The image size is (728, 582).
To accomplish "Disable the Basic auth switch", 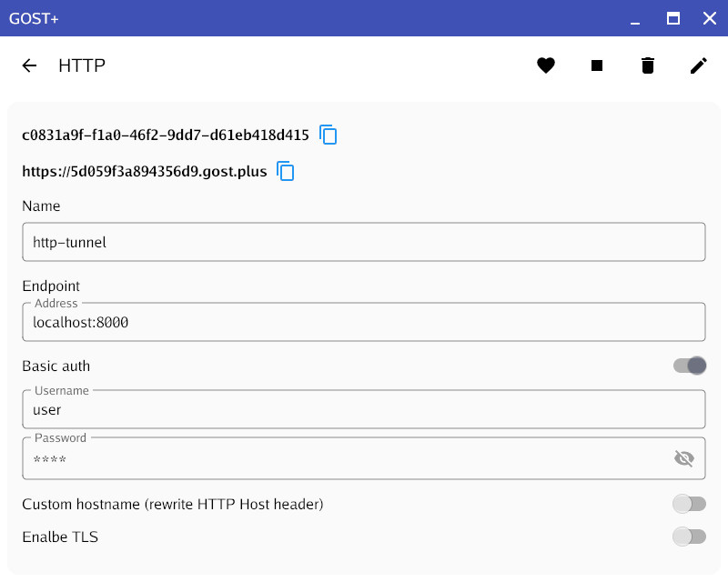I will click(690, 366).
